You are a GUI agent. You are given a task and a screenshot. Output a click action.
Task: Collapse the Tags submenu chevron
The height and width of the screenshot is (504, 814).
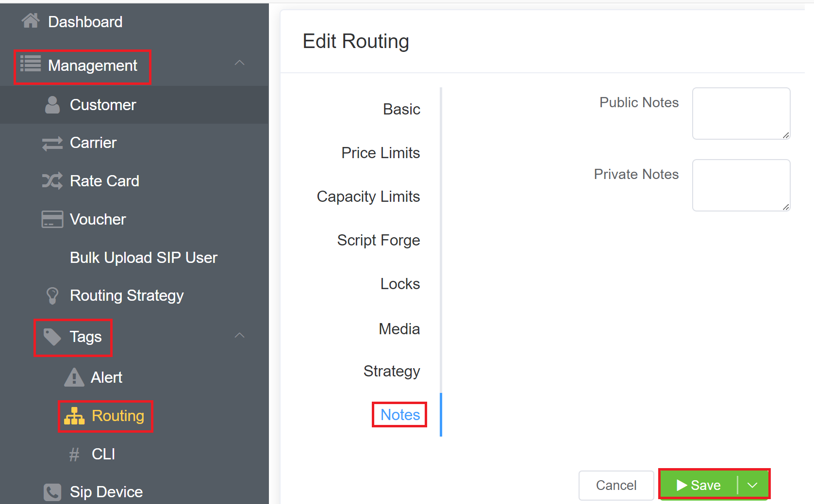[x=239, y=336]
